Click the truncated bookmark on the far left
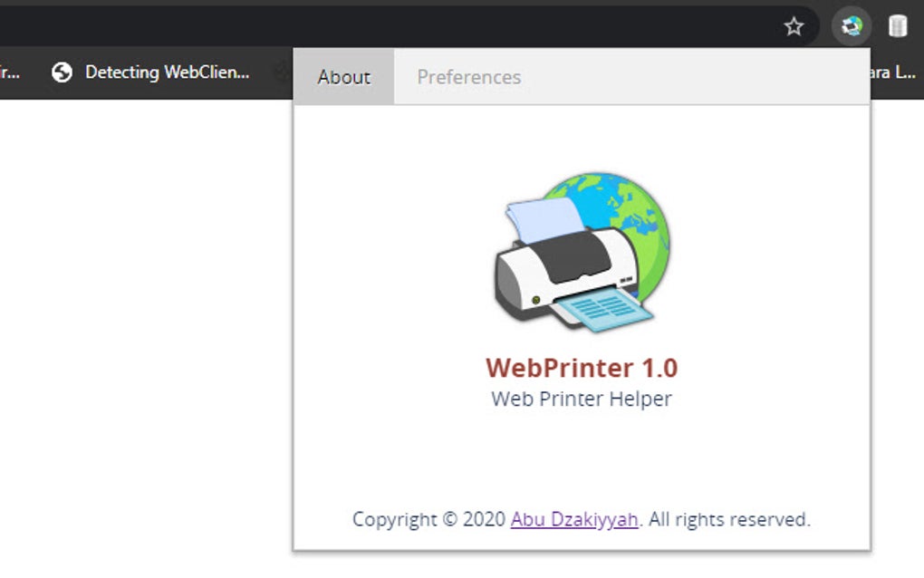 [x=11, y=72]
